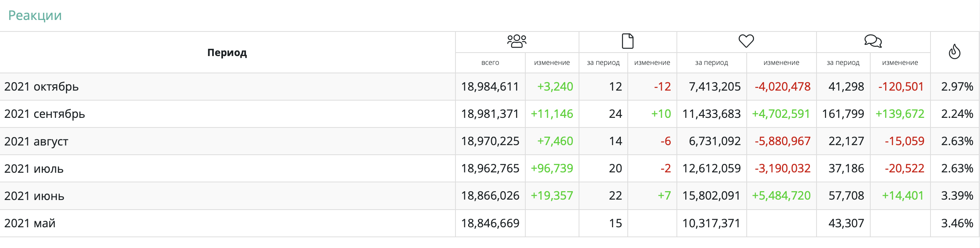Click the comments speech bubbles icon
Viewport: 980px width, 248px height.
873,41
